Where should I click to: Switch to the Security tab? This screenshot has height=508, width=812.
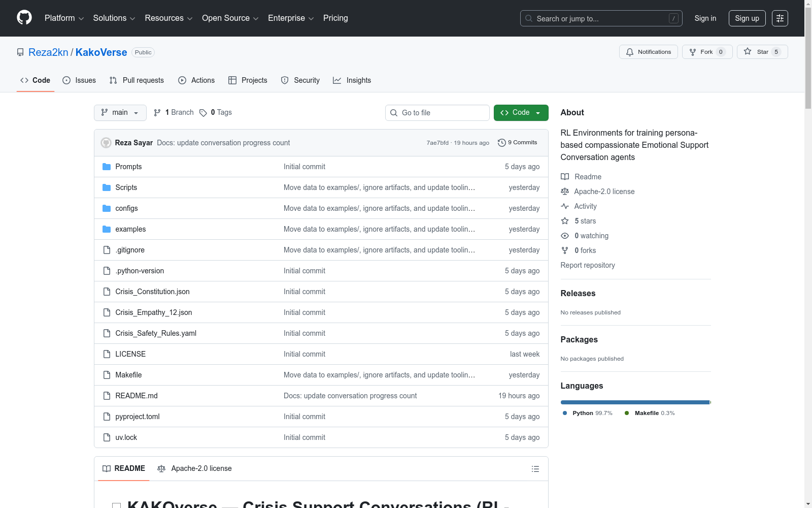coord(300,80)
